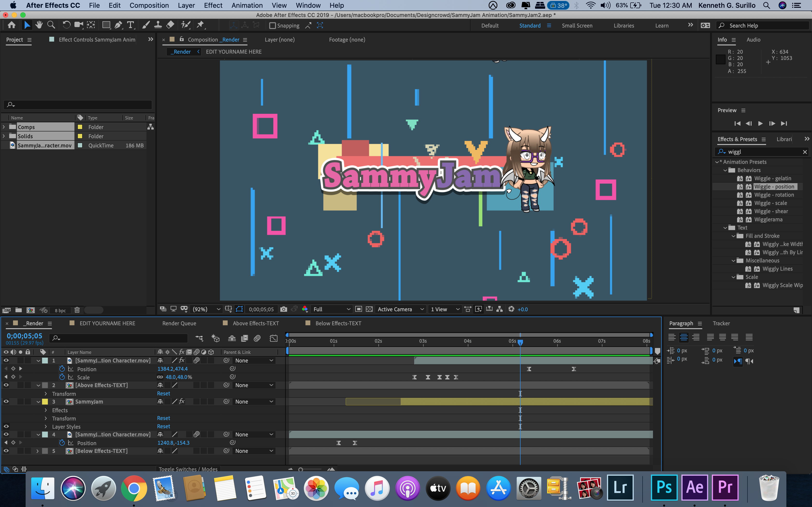
Task: Expand Below Effects-TEXT layer 5 properties
Action: (37, 451)
